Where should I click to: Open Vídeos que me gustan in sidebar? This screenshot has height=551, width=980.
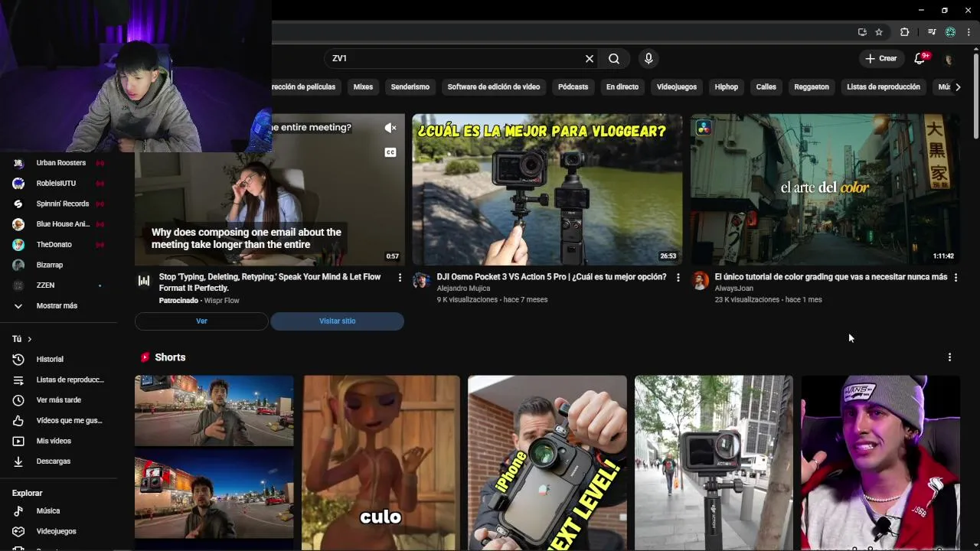pyautogui.click(x=69, y=421)
